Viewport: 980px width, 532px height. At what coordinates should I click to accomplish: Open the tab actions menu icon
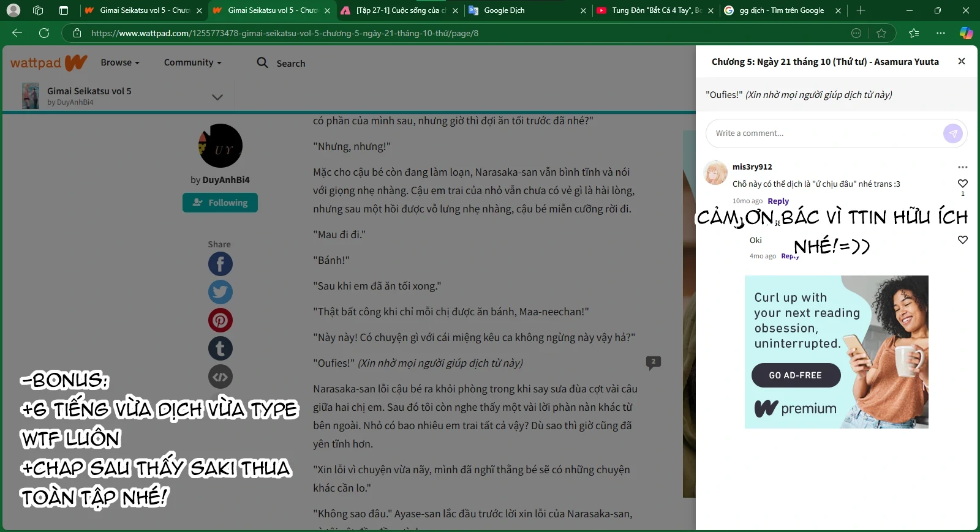point(63,10)
